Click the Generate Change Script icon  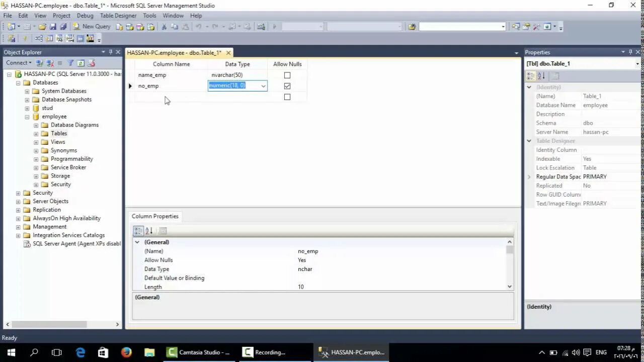(x=11, y=39)
